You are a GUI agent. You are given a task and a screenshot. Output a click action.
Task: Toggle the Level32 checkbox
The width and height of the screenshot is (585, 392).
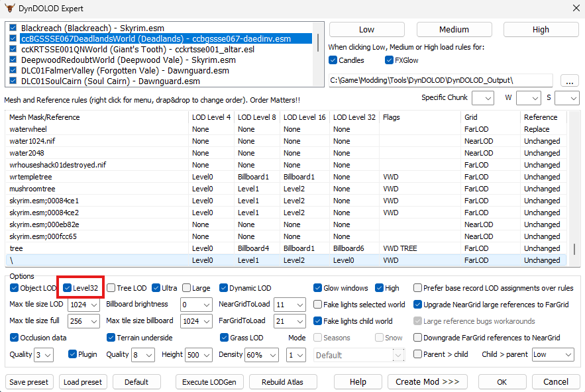pyautogui.click(x=68, y=288)
